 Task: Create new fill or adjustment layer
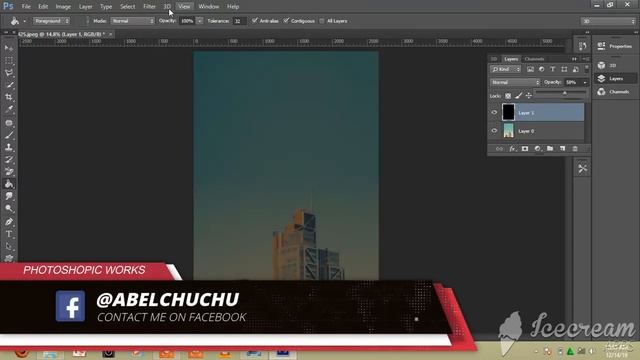tap(538, 149)
